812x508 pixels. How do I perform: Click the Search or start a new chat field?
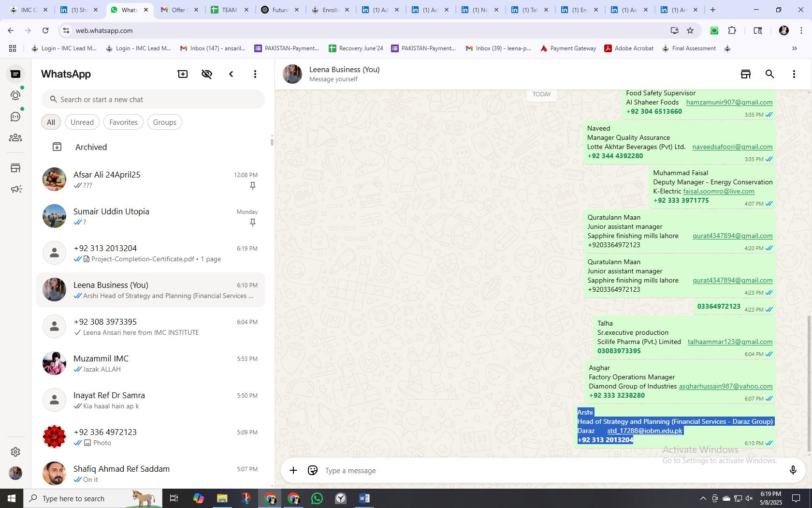point(153,100)
